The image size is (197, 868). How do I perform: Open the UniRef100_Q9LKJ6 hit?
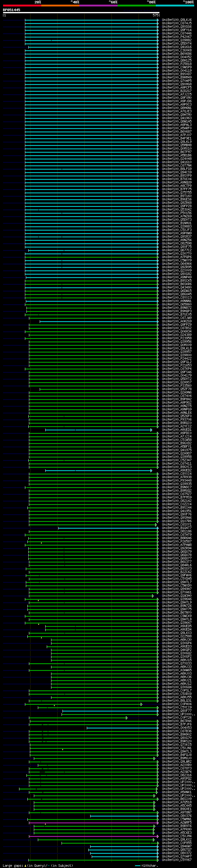tap(177, 20)
